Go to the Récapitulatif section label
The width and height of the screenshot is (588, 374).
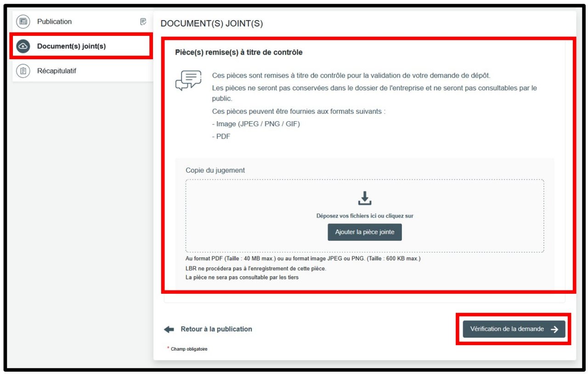[x=57, y=71]
